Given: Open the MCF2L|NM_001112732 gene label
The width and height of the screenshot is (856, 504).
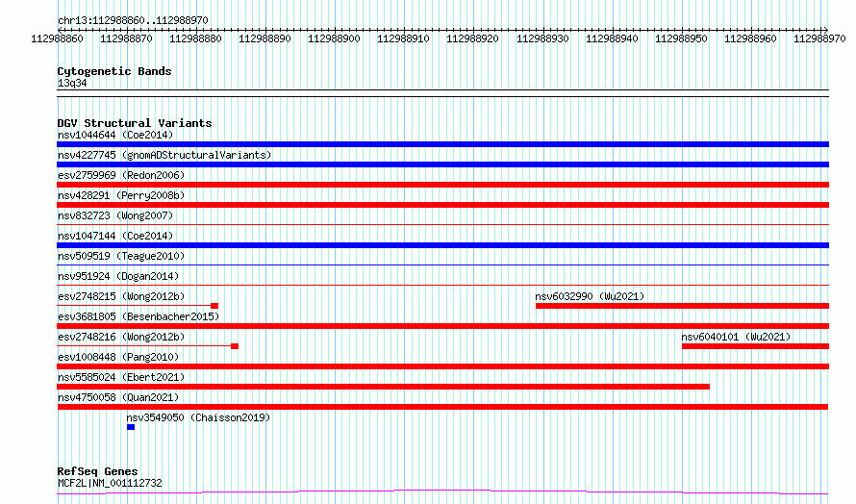Looking at the screenshot, I should pyautogui.click(x=110, y=483).
